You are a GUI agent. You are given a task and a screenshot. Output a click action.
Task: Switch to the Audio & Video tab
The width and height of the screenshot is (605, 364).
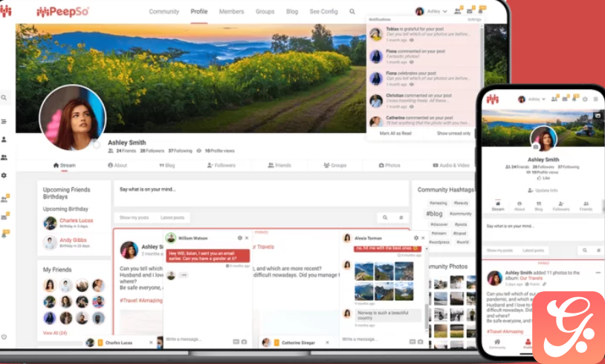[x=451, y=165]
